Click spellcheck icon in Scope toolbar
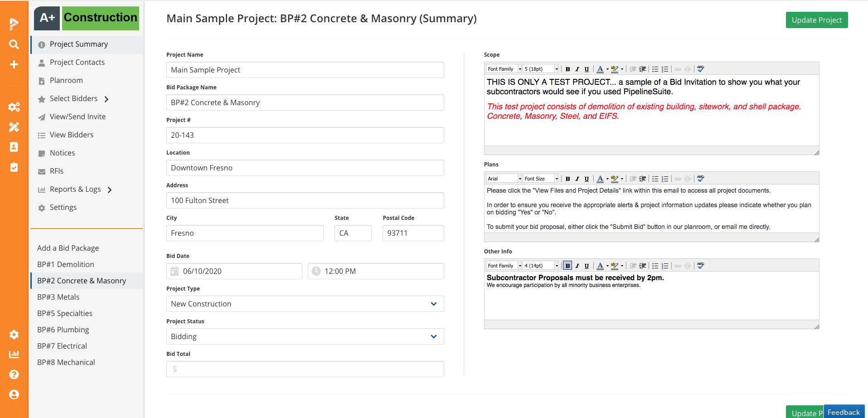 click(x=700, y=69)
